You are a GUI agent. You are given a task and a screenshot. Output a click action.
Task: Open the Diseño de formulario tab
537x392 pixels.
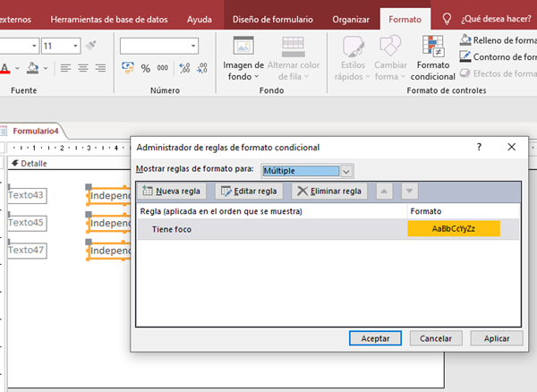(x=272, y=18)
